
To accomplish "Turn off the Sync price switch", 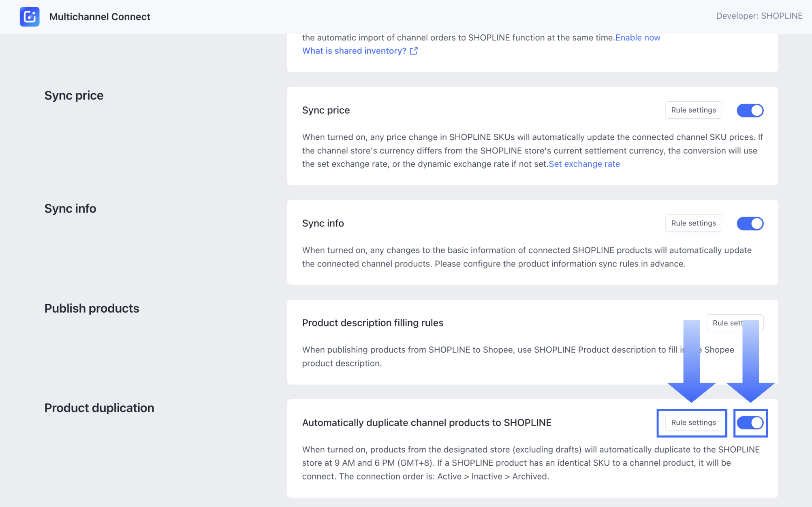I will point(750,111).
